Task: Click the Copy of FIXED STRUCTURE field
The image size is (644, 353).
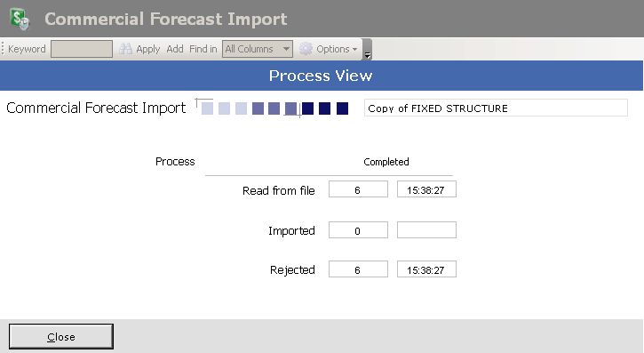Action: click(x=496, y=108)
